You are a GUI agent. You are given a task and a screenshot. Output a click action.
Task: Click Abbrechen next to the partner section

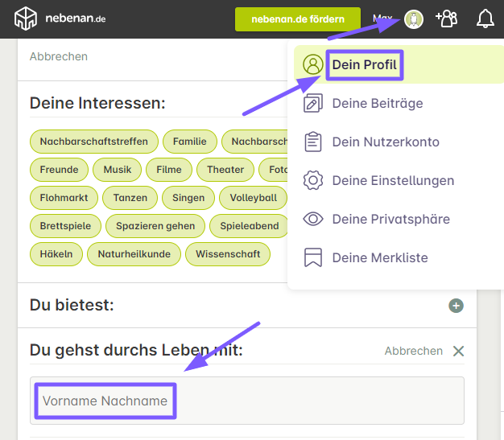coord(413,351)
